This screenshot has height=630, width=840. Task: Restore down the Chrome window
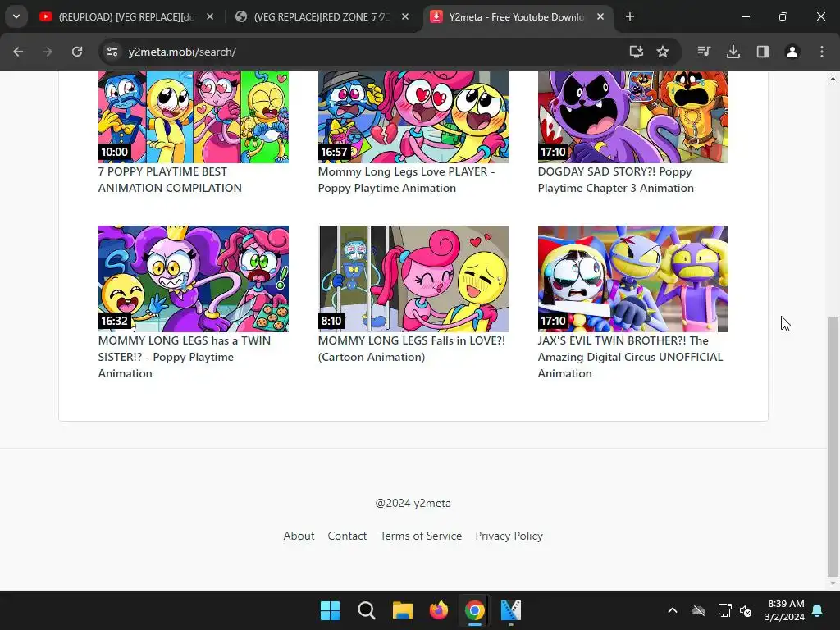[783, 16]
